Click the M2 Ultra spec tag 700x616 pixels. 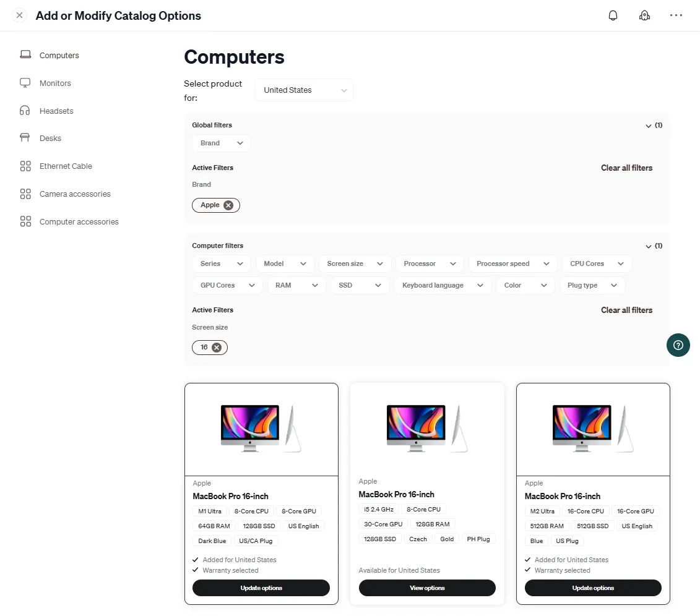tap(542, 511)
